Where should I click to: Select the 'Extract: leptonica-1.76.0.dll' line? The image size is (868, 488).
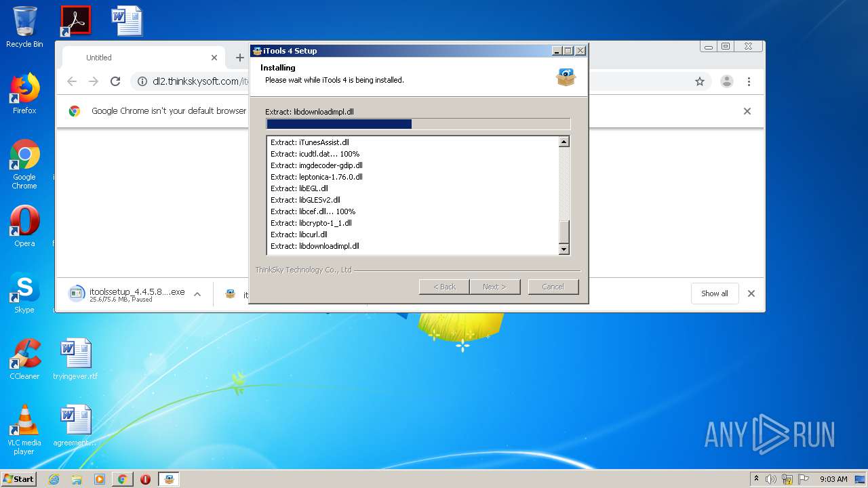pyautogui.click(x=316, y=177)
